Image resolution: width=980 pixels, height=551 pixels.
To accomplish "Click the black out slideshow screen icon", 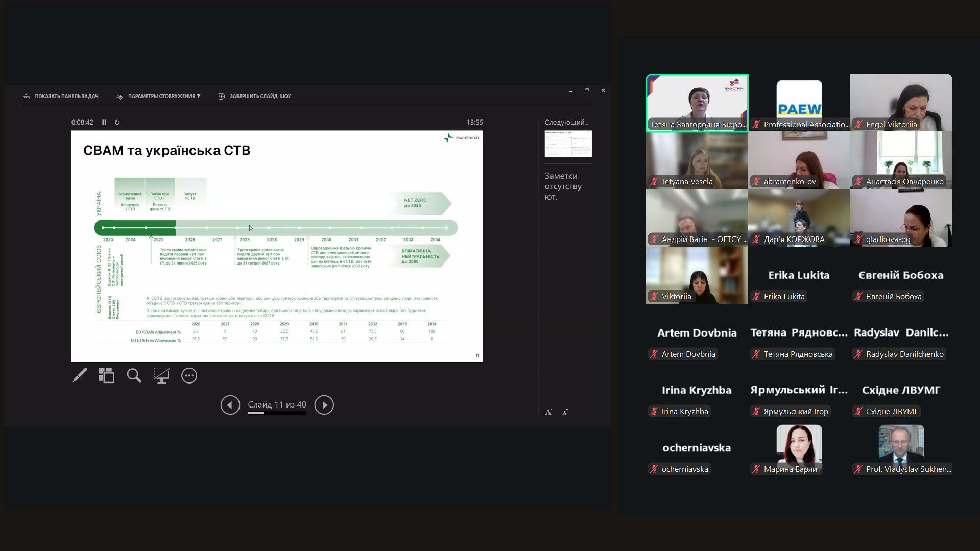I will tap(161, 375).
